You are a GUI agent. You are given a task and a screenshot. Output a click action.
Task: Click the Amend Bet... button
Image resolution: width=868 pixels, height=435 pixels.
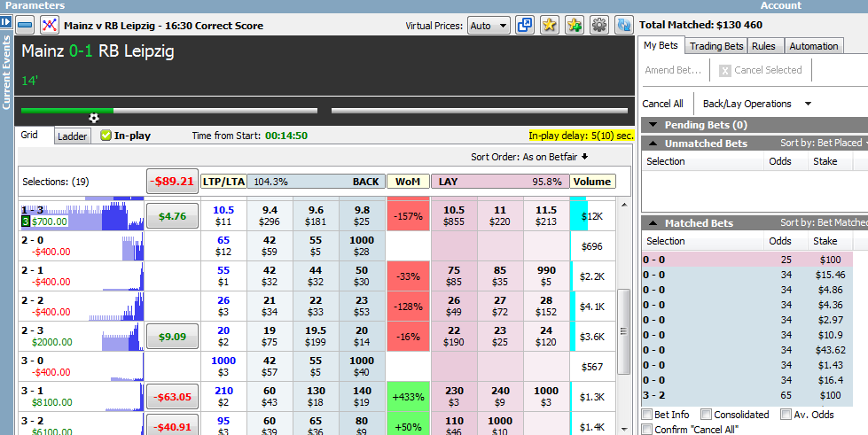tap(673, 70)
